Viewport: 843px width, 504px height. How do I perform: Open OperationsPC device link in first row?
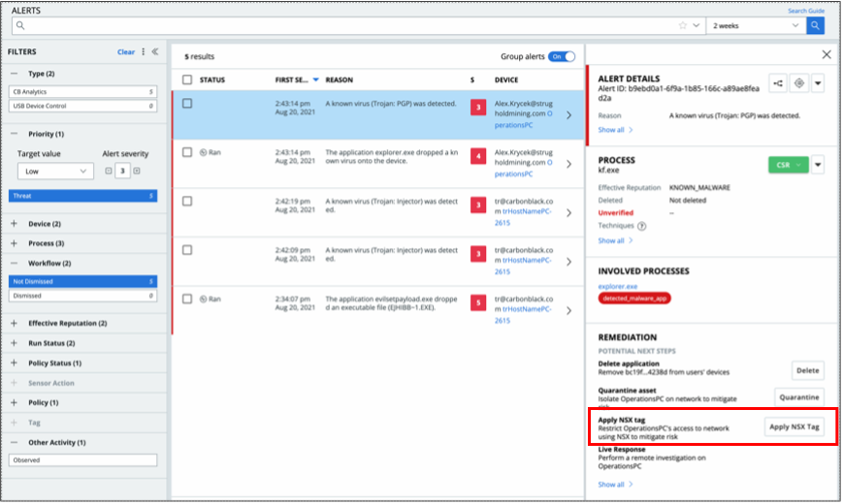[x=522, y=119]
